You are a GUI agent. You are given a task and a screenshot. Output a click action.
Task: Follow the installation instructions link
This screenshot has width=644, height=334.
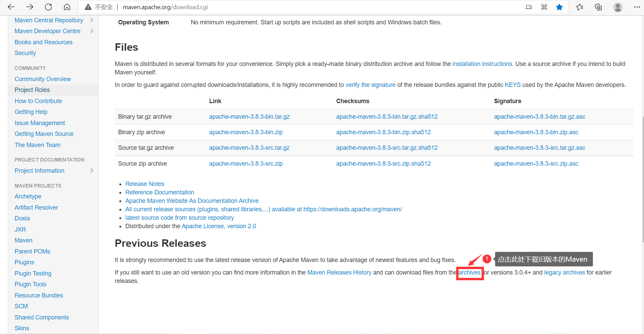[482, 64]
